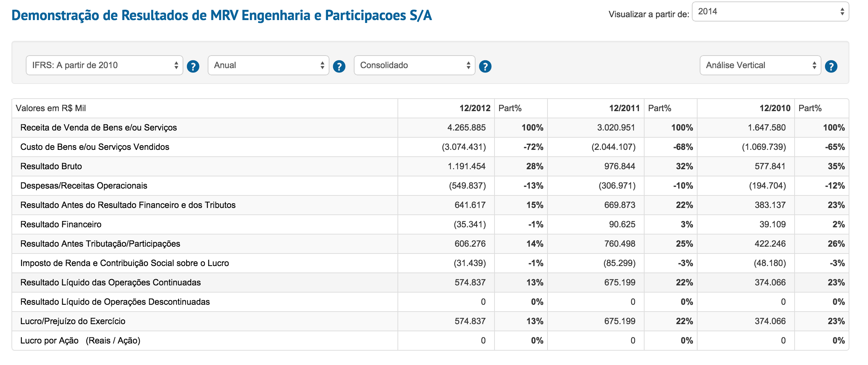Click revenue value 1.647.580
Screen dimensions: 868x365
[x=767, y=128]
